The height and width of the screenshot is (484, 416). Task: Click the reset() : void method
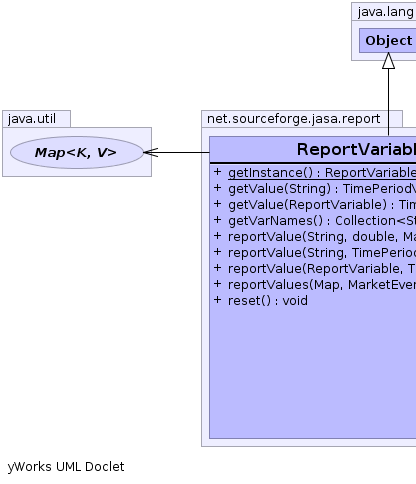coord(268,301)
